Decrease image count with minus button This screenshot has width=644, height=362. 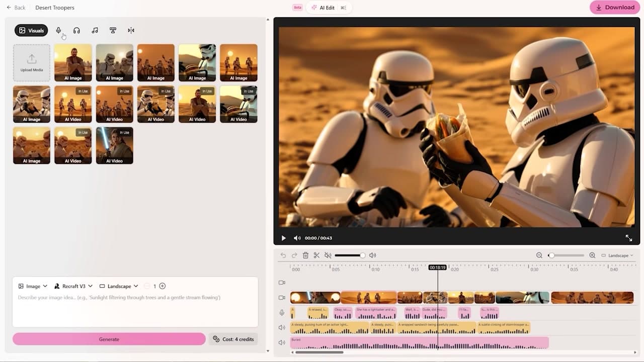point(147,286)
